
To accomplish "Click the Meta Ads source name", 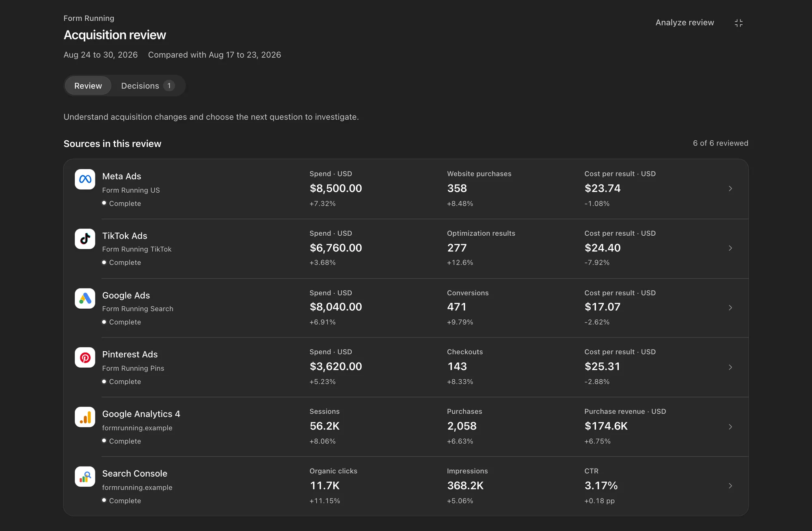I will [122, 176].
